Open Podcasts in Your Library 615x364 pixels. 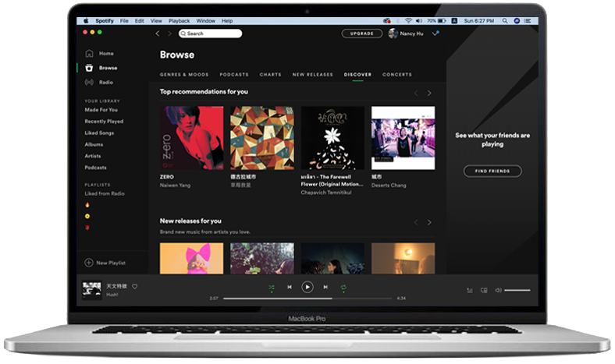[96, 168]
